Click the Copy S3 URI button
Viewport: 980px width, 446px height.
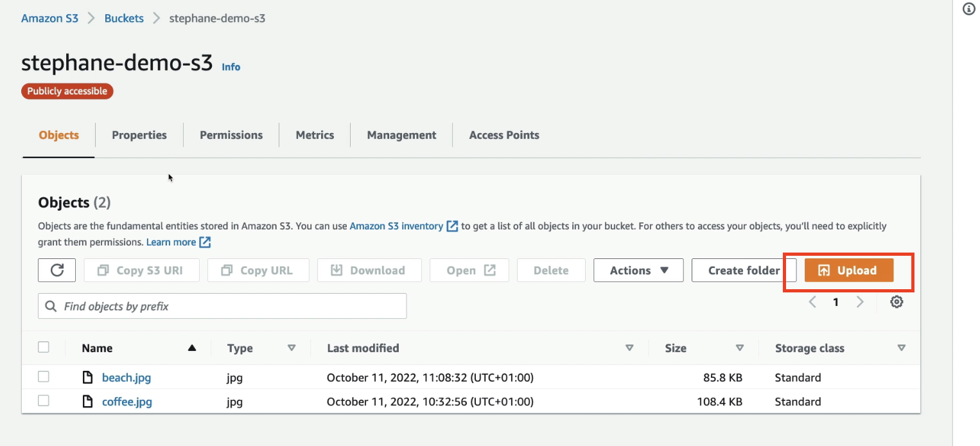tap(141, 271)
